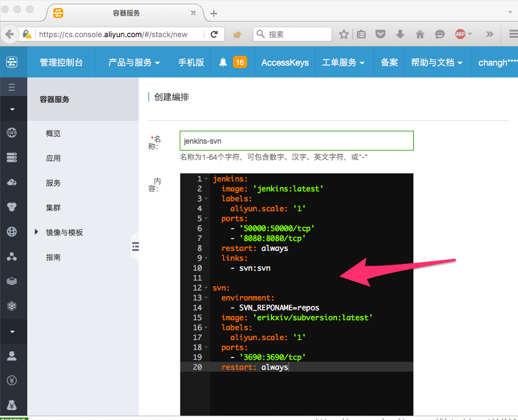Expand the 工单服务 dropdown
The height and width of the screenshot is (420, 518).
pyautogui.click(x=343, y=62)
